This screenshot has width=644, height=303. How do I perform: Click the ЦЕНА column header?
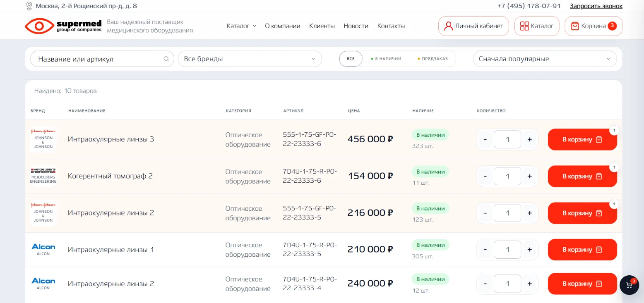tap(354, 111)
